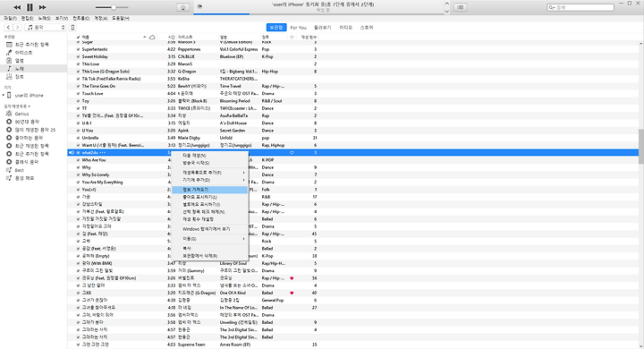Open the Best playlist

(20, 170)
